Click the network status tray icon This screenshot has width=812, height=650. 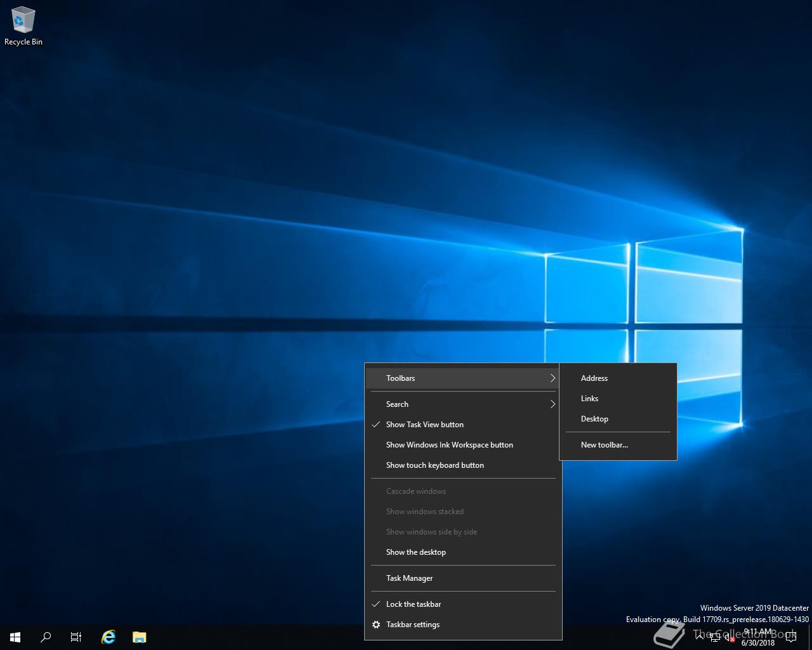[x=715, y=638]
